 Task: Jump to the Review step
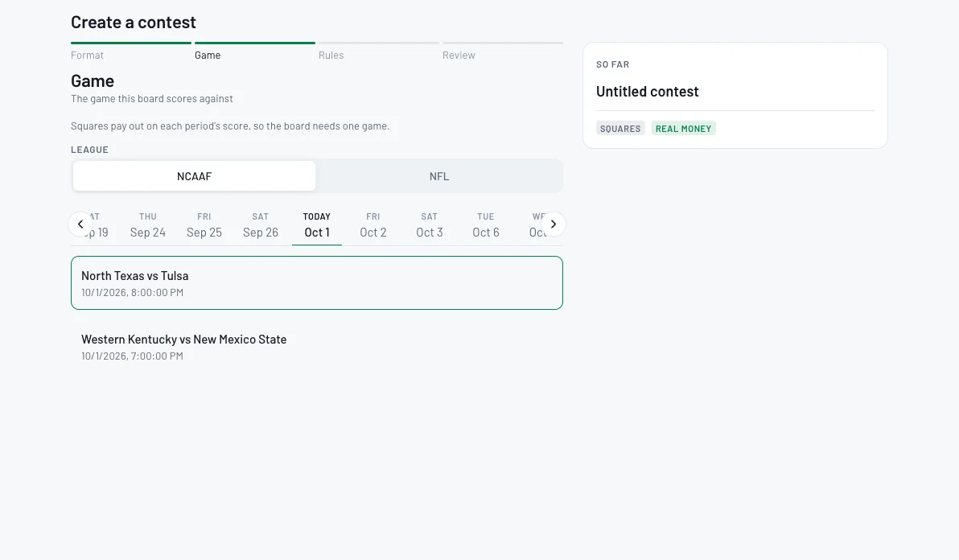pos(459,55)
